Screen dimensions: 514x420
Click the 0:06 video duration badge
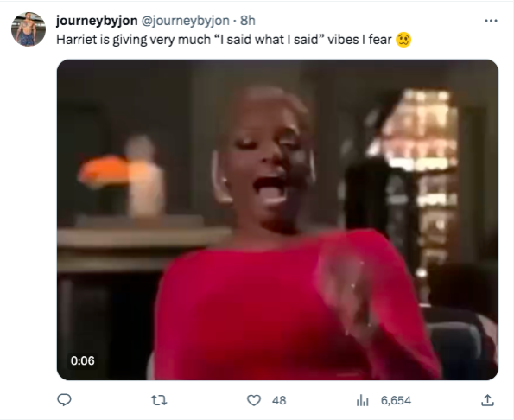83,360
